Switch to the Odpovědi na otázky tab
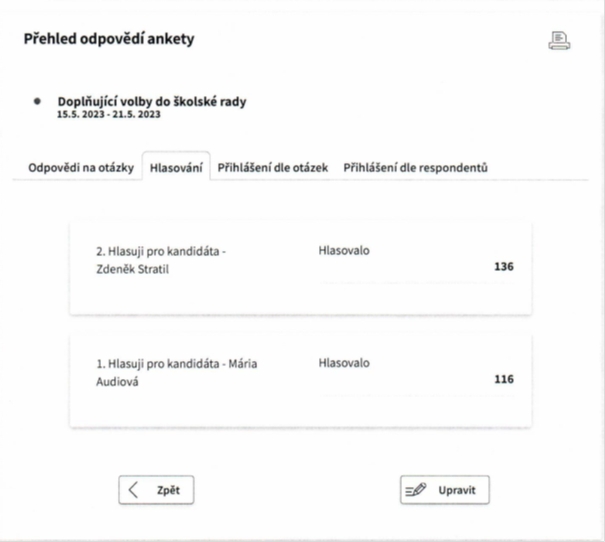Image resolution: width=605 pixels, height=542 pixels. click(81, 168)
